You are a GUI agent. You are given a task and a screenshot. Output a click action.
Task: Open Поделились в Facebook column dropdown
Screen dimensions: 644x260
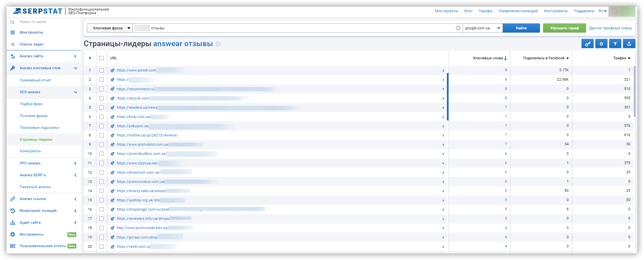point(567,58)
